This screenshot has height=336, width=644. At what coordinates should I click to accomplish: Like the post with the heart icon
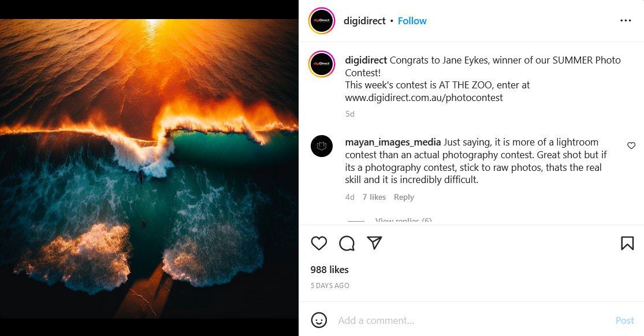(x=319, y=244)
